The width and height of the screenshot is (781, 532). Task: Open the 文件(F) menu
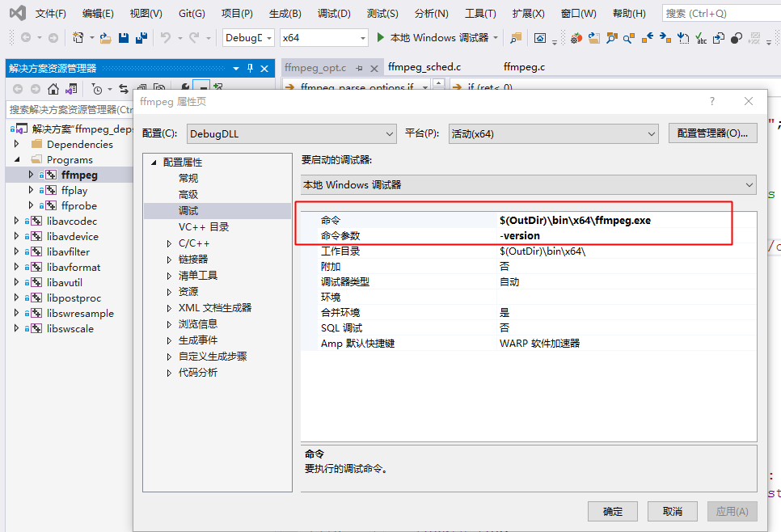pyautogui.click(x=51, y=14)
